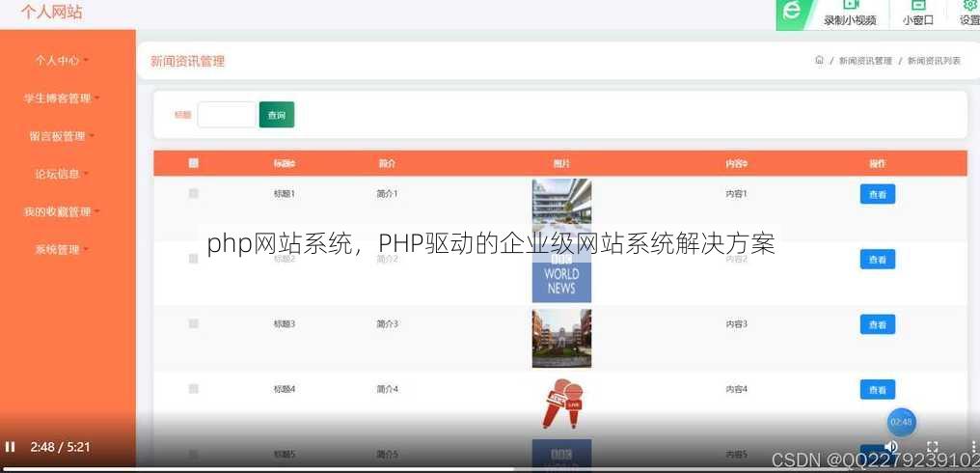This screenshot has height=473, width=980.
Task: Click the green browser logo icon
Action: coord(792,12)
